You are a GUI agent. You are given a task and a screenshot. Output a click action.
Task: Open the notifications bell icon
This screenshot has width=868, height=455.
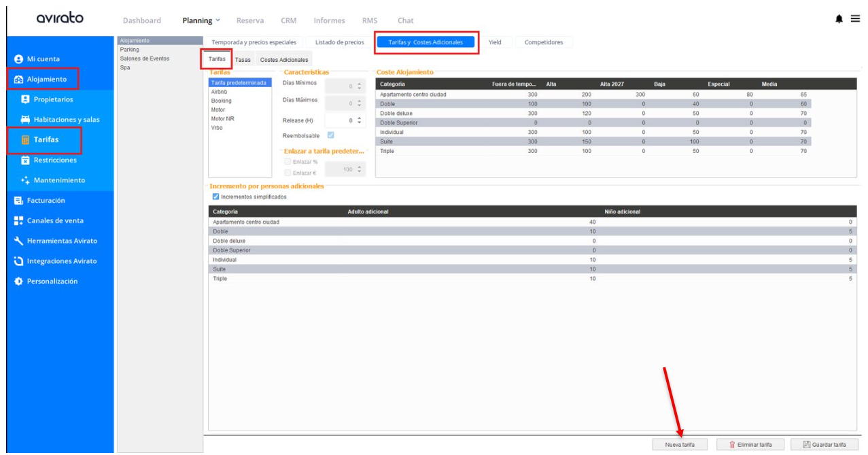coord(839,20)
